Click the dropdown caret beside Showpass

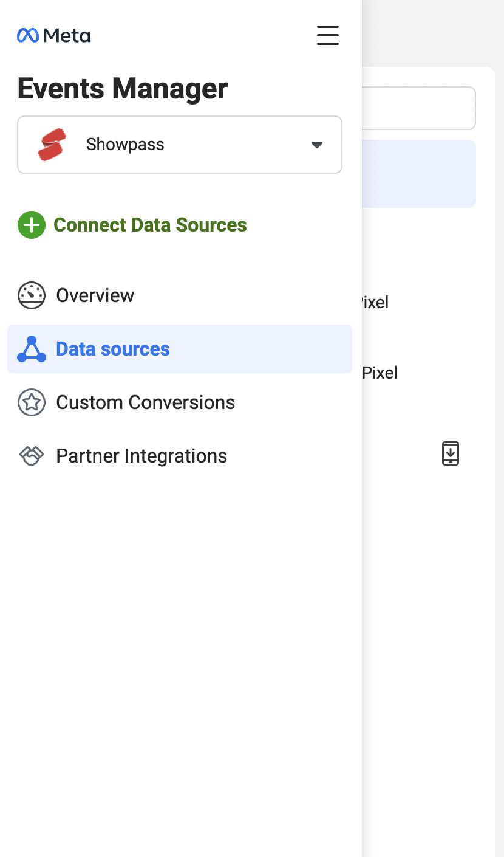[x=316, y=145]
